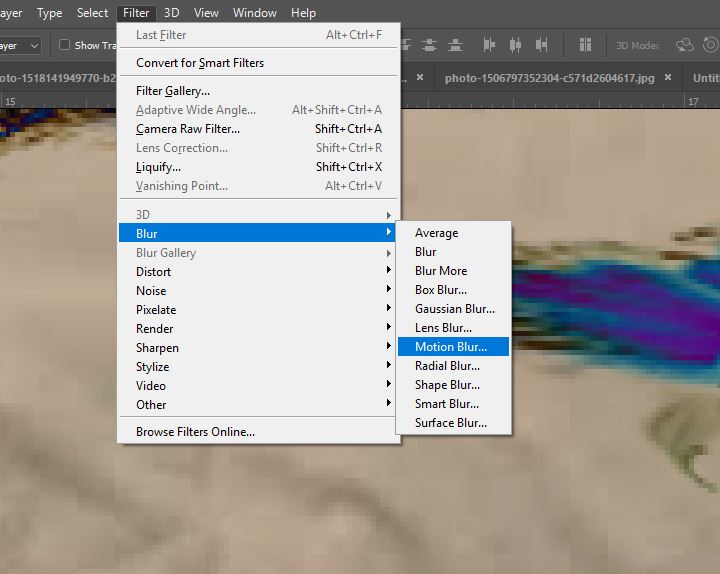Select Motion Blur from the submenu
720x574 pixels.
[x=454, y=347]
